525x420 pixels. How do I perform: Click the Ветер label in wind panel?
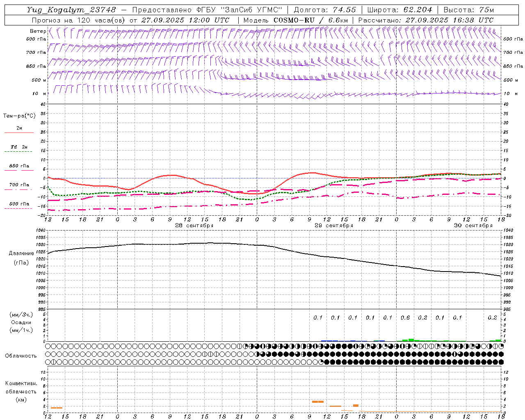tap(38, 31)
